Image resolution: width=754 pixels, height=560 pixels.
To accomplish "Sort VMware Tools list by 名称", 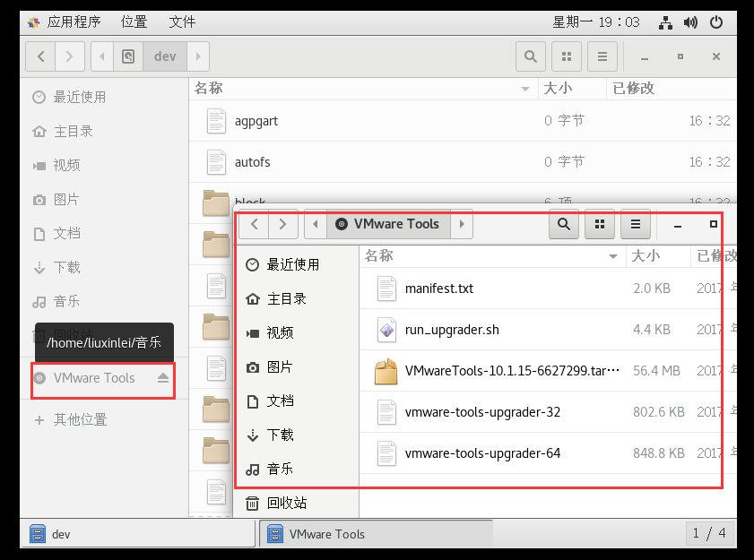I will click(x=492, y=256).
